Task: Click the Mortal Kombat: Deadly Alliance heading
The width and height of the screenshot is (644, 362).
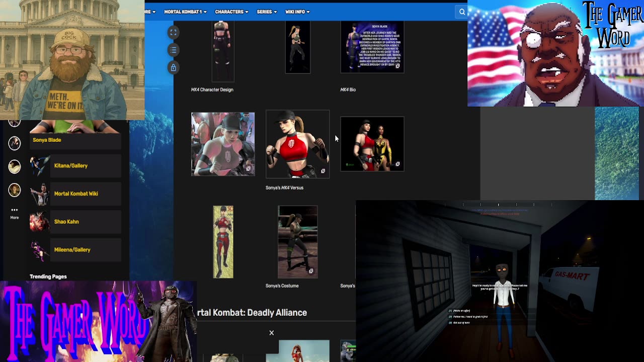Action: [252, 313]
